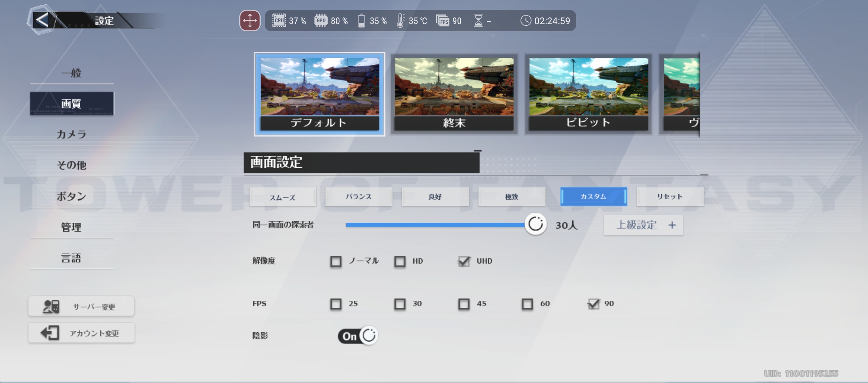Select the 極致 quality preset
The height and width of the screenshot is (383, 868).
pyautogui.click(x=512, y=197)
